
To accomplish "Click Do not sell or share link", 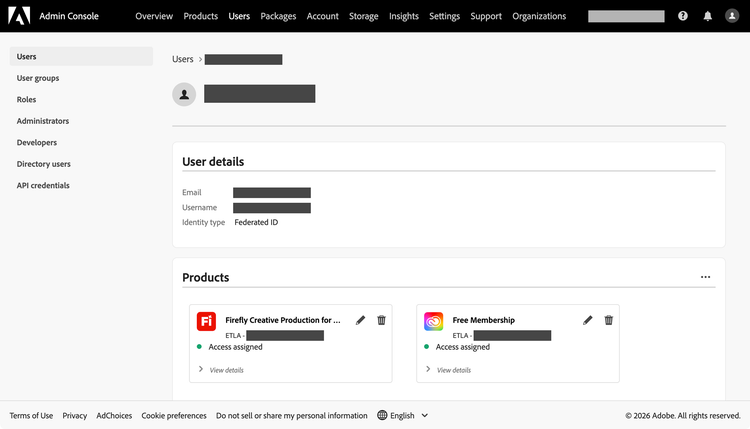I will point(292,416).
